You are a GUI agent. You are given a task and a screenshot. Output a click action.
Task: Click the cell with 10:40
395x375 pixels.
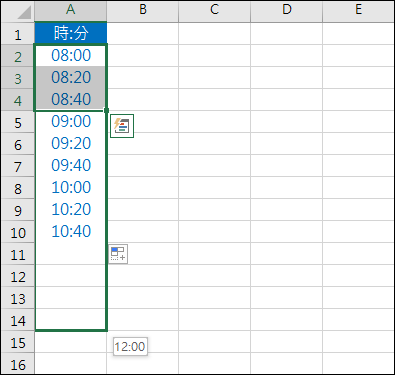pyautogui.click(x=71, y=231)
